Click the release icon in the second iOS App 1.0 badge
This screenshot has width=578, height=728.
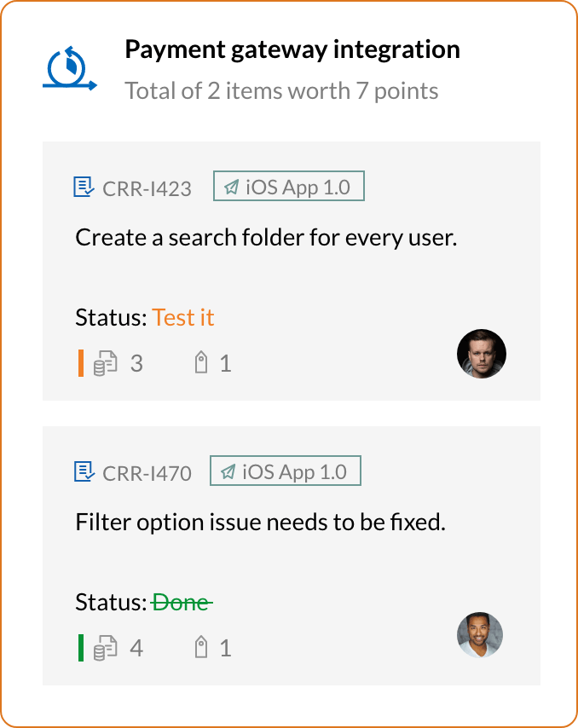228,471
